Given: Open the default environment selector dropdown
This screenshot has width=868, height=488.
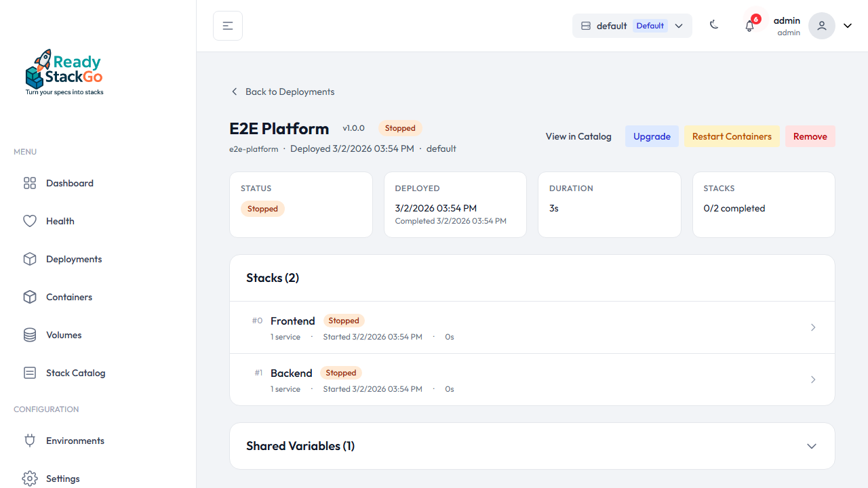Looking at the screenshot, I should pyautogui.click(x=631, y=25).
